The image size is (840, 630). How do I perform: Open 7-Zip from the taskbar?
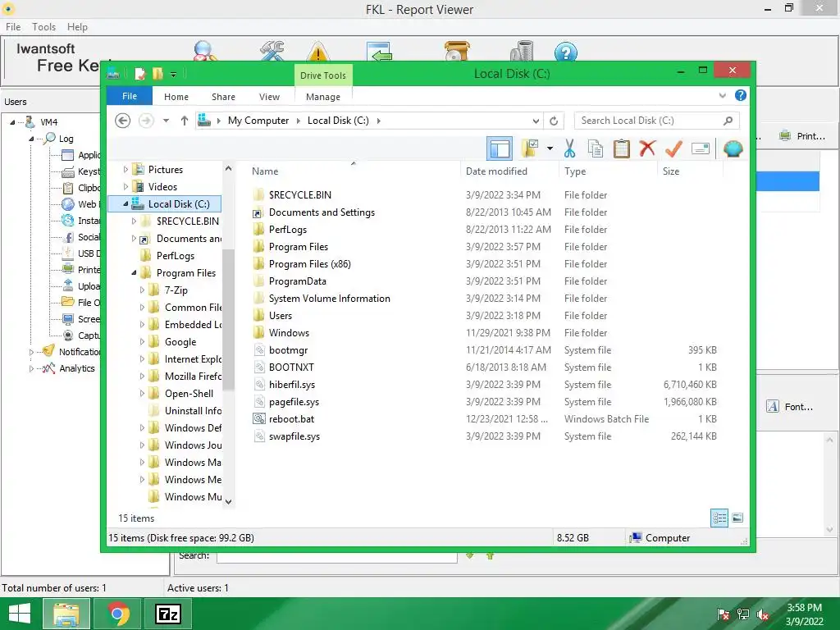[x=168, y=614]
